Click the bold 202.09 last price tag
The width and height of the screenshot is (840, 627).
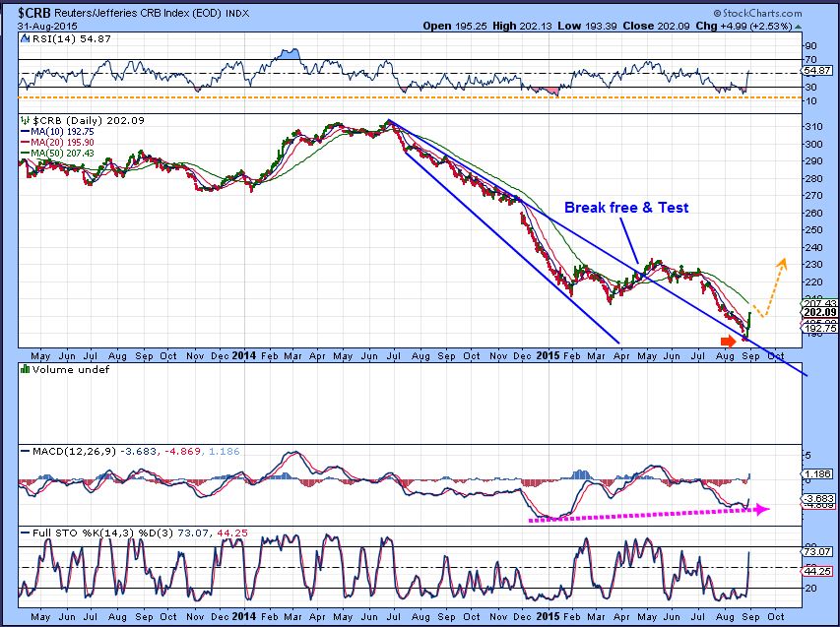click(x=819, y=312)
